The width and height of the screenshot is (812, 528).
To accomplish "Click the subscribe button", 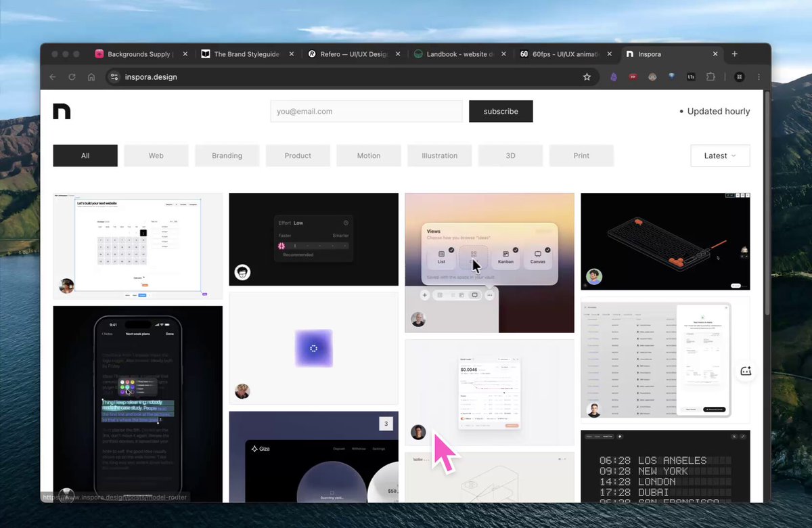I will (x=501, y=112).
